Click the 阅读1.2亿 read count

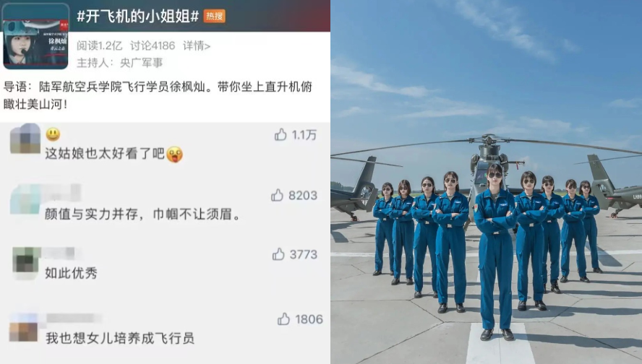pos(100,45)
